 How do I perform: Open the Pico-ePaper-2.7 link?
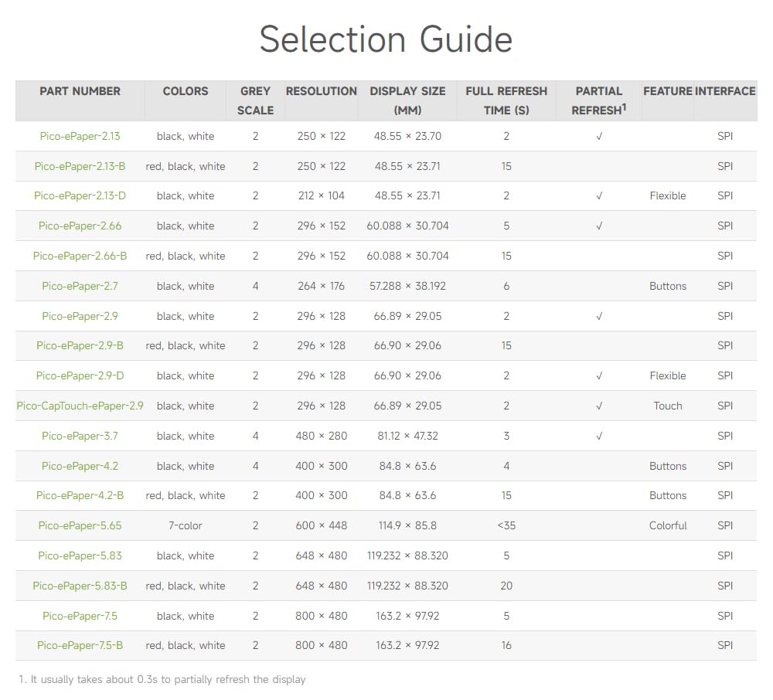(x=80, y=286)
